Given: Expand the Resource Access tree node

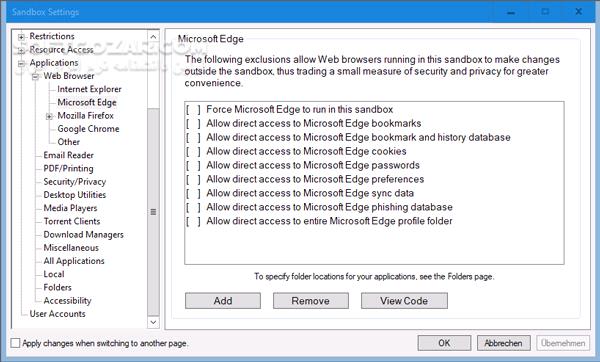Looking at the screenshot, I should click(x=21, y=50).
